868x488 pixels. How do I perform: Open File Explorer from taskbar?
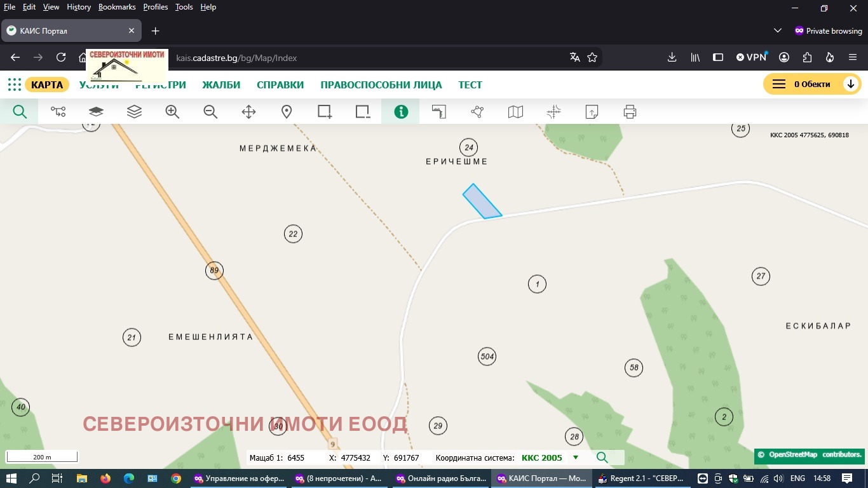pyautogui.click(x=81, y=478)
